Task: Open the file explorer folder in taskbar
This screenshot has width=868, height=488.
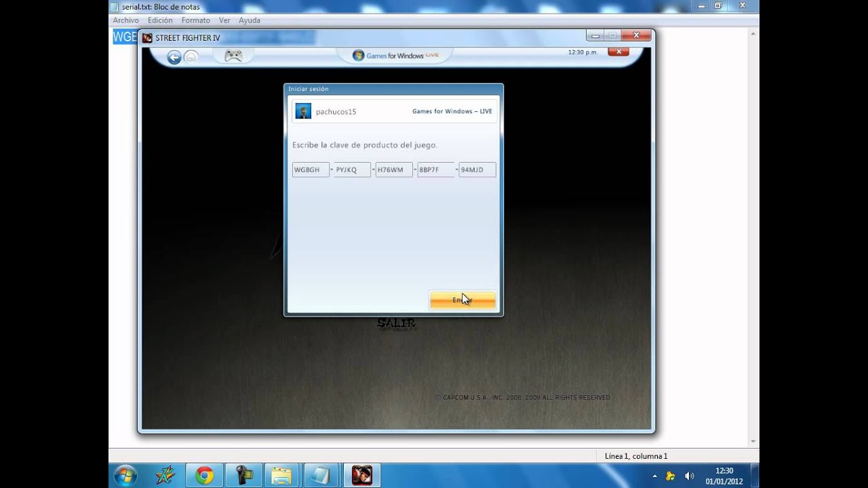Action: pyautogui.click(x=281, y=476)
